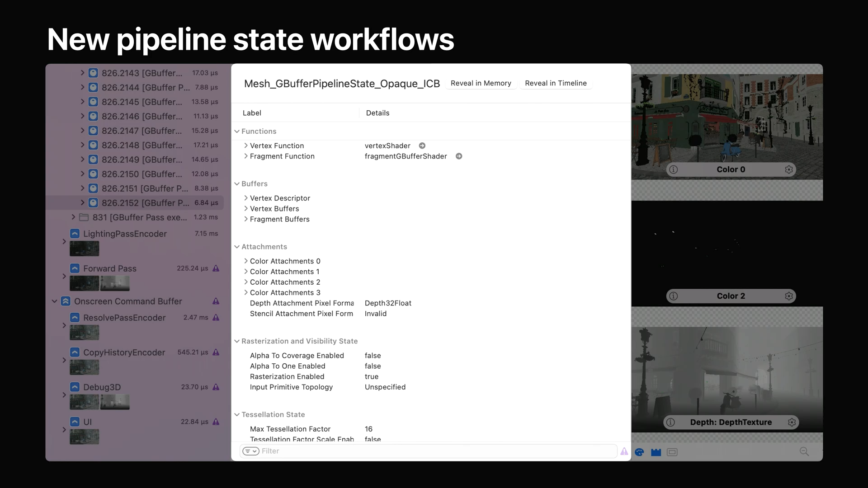Jump to vertexShader via its arrow icon
The height and width of the screenshot is (488, 868).
point(422,145)
